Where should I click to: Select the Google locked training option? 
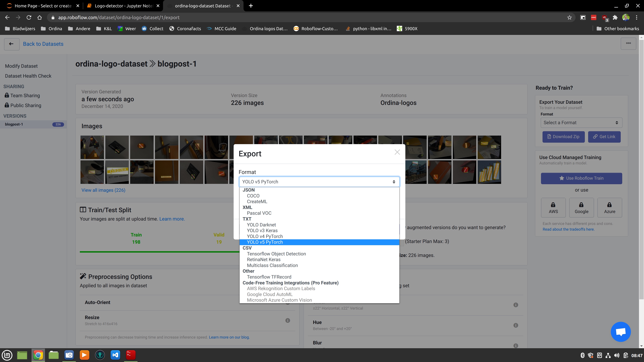click(581, 208)
